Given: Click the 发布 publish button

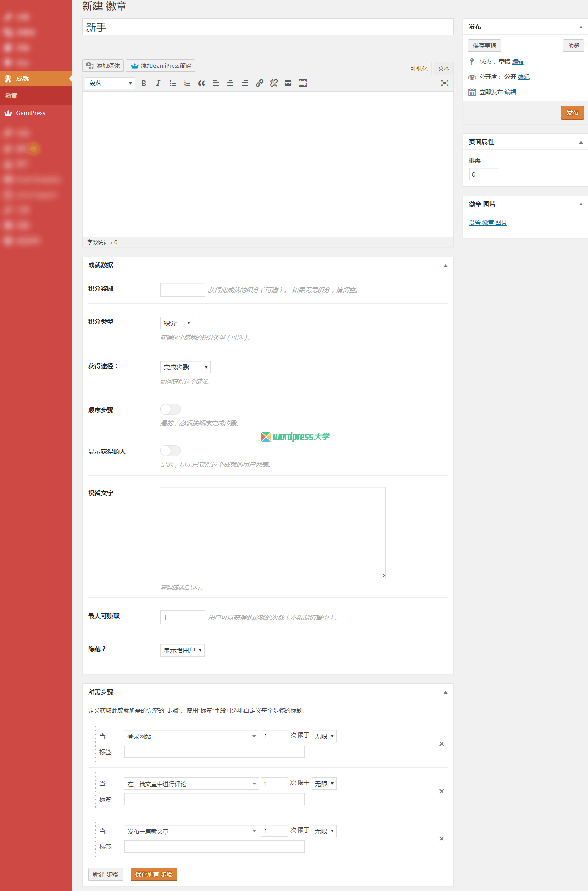Looking at the screenshot, I should click(572, 112).
